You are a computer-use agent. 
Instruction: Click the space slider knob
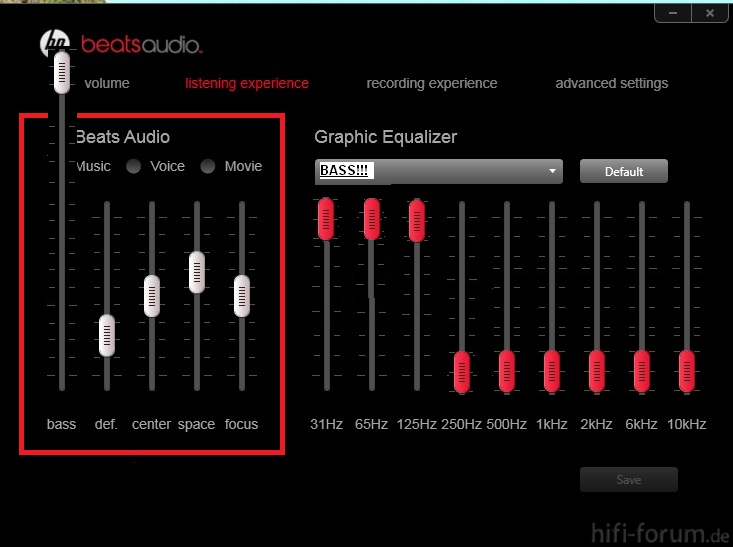tap(197, 272)
